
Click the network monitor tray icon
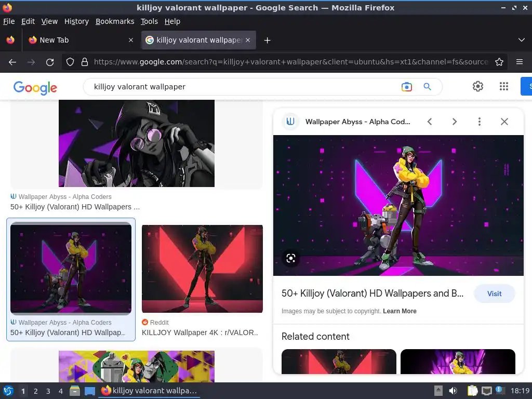coord(486,391)
